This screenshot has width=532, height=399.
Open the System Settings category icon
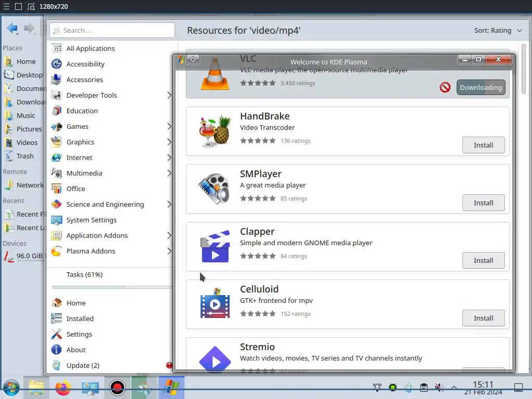[x=56, y=220]
